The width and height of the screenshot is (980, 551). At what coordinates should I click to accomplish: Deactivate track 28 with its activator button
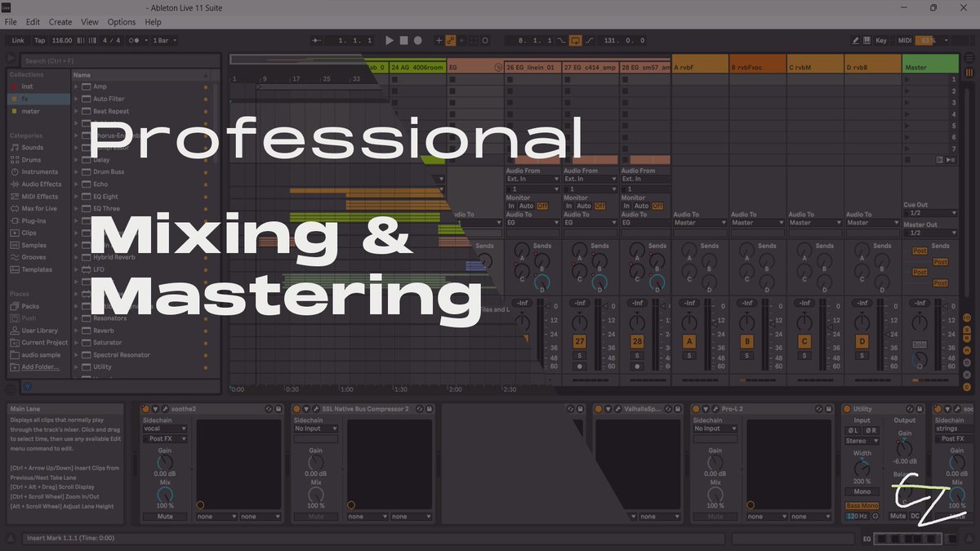pyautogui.click(x=637, y=341)
